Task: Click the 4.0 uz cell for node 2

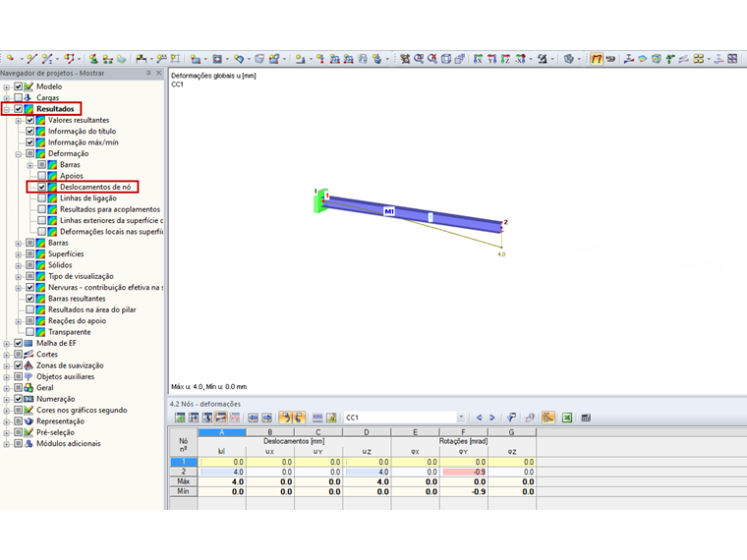Action: click(367, 472)
